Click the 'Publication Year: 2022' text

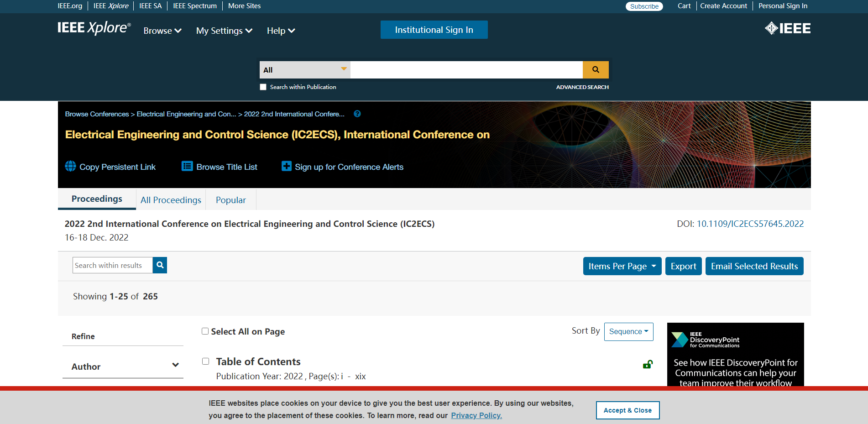(x=260, y=376)
